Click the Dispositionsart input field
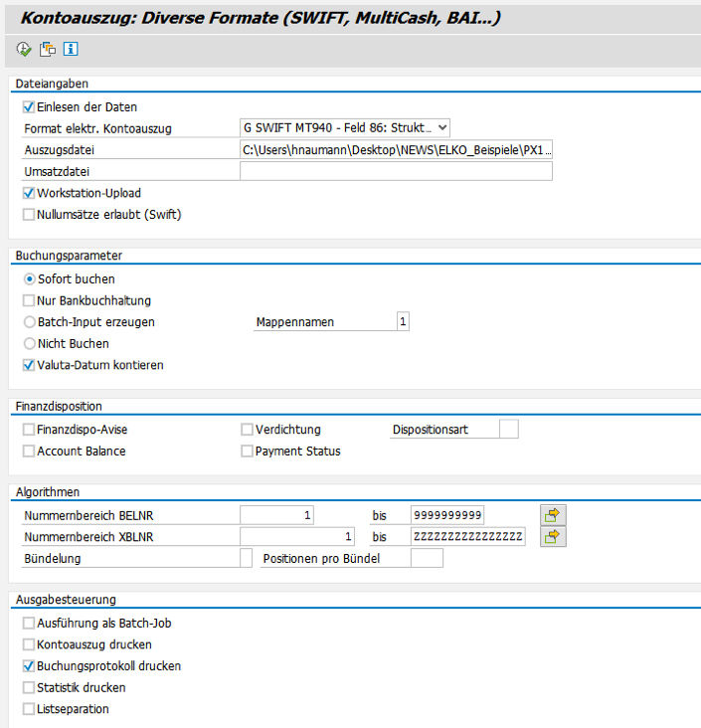Screen dimensions: 701x728 click(x=508, y=430)
